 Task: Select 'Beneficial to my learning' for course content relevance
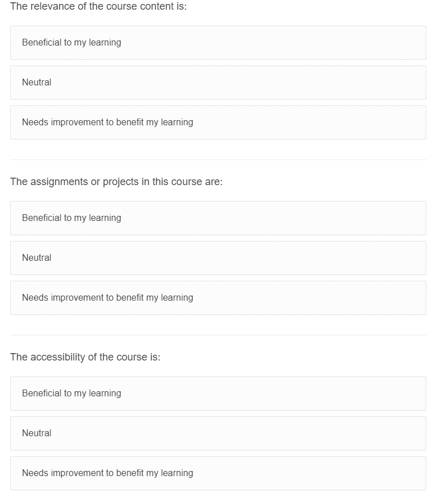pos(218,43)
